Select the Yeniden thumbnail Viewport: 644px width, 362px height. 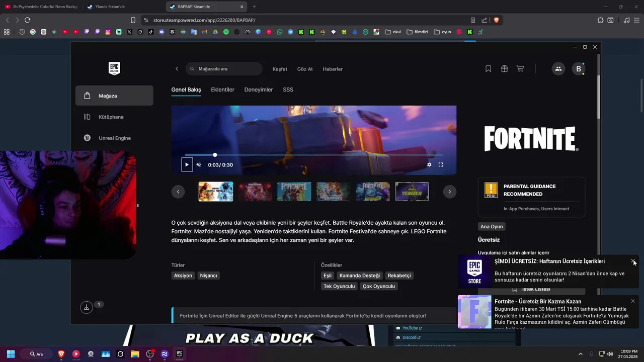click(412, 192)
